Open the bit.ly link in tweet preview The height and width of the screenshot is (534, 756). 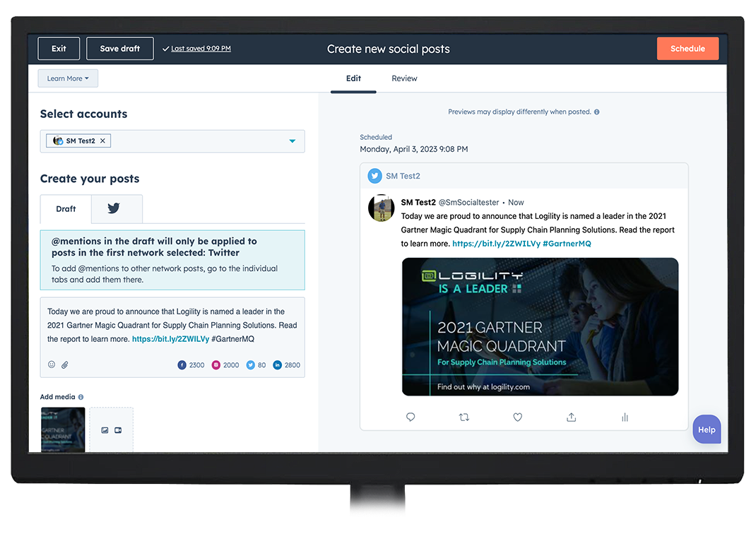click(496, 244)
